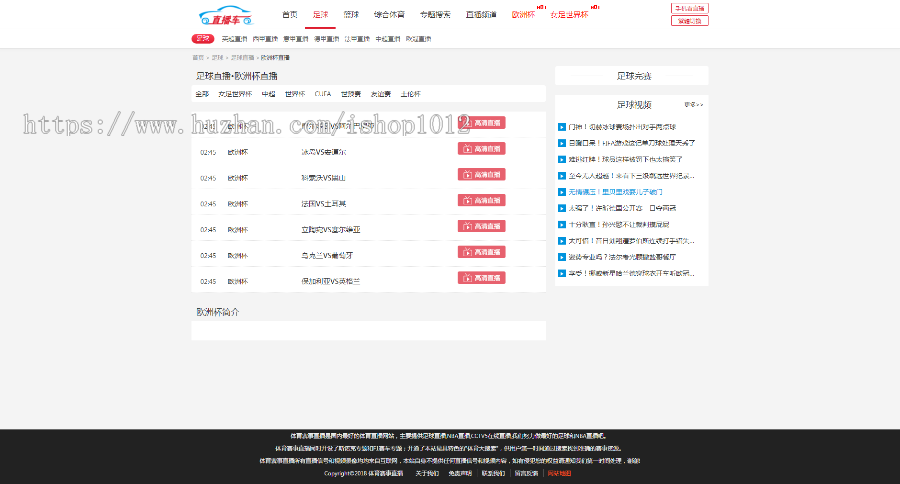Open 中超直播 sub-navigation link
The height and width of the screenshot is (484, 900).
coord(388,39)
